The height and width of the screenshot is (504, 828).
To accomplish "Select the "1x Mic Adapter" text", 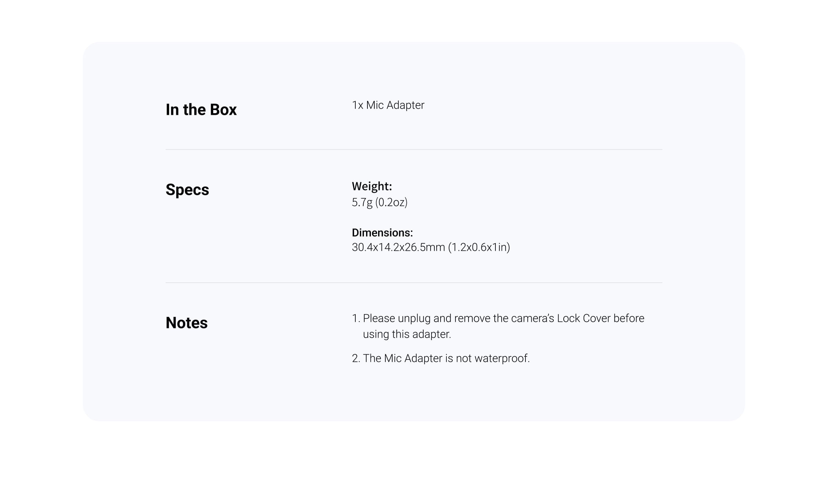I will point(388,105).
